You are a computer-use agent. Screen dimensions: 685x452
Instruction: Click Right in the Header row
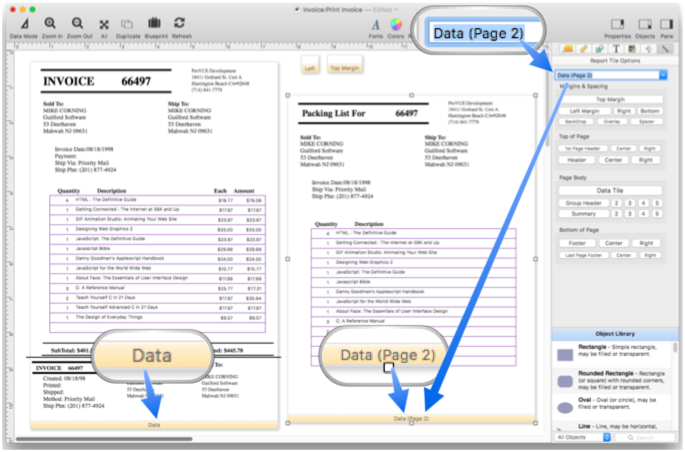pos(646,160)
